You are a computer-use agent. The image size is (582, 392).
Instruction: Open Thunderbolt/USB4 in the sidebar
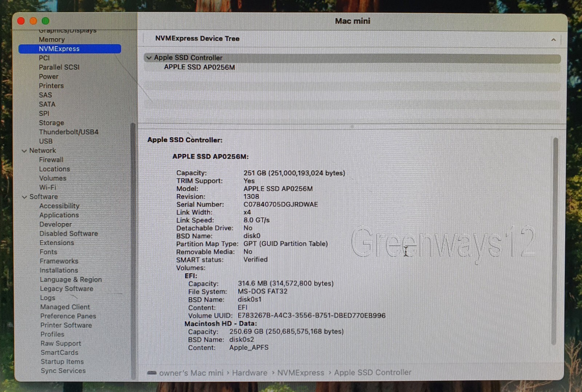[69, 132]
